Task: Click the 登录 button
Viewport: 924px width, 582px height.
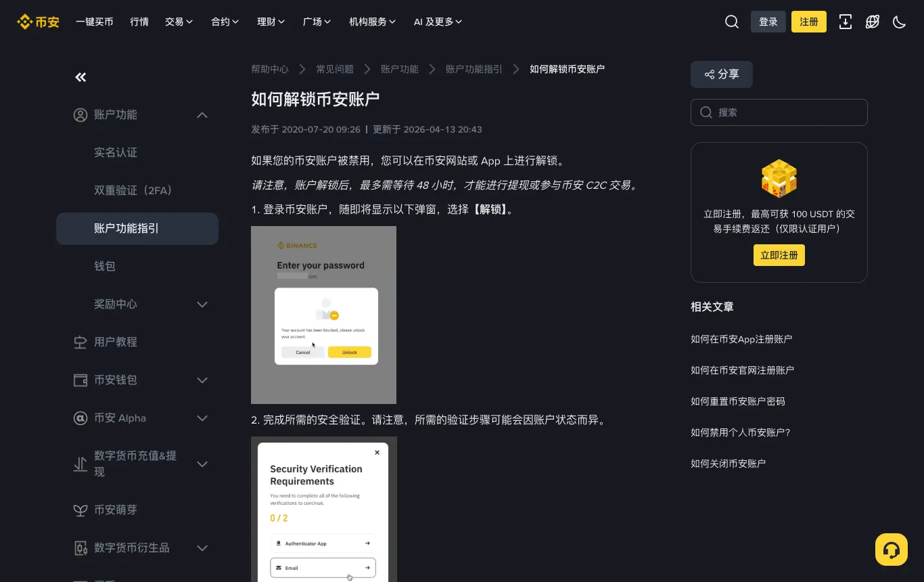Action: pyautogui.click(x=768, y=22)
